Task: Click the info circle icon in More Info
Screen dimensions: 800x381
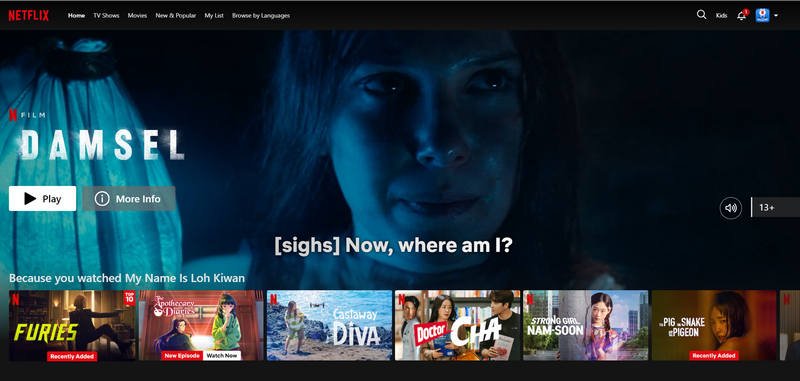Action: pos(102,198)
